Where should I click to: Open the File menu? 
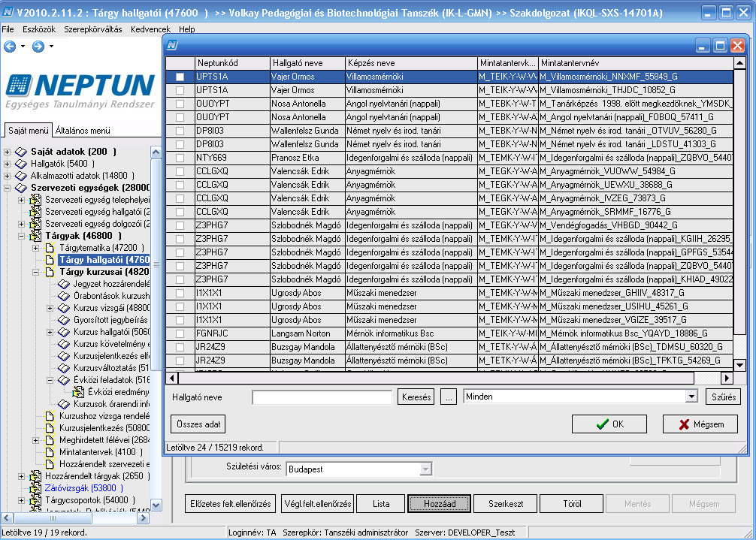pos(8,29)
